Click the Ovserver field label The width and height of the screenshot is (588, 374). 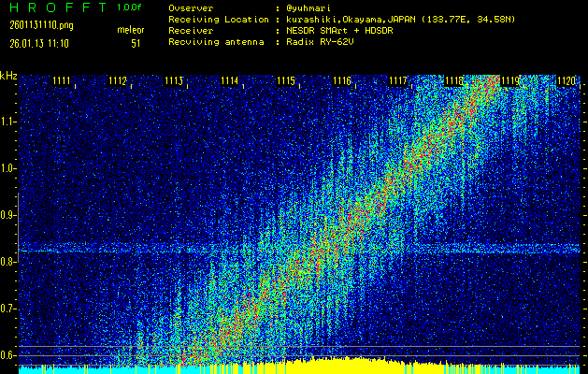(191, 8)
